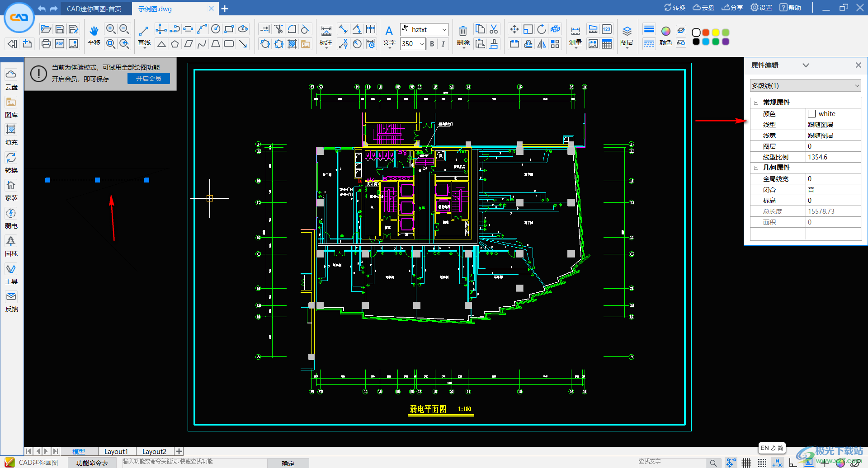Toggle ortho mode in status bar

coord(793,463)
